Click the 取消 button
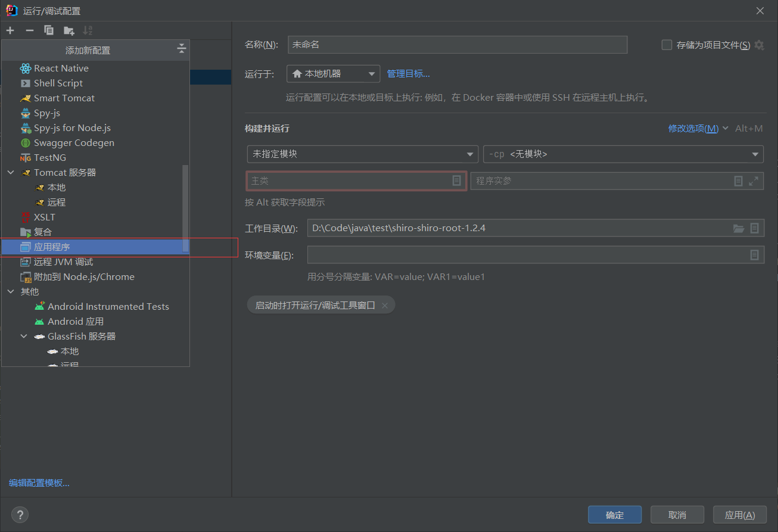The width and height of the screenshot is (778, 532). (677, 515)
